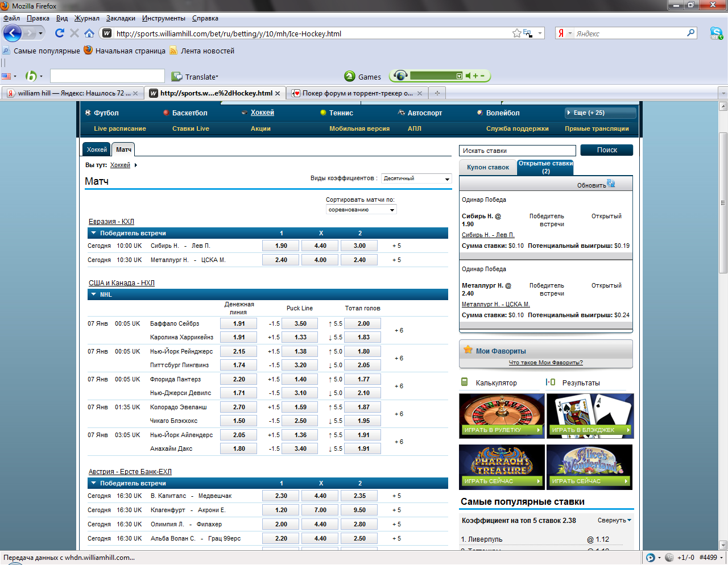728x565 pixels.
Task: Open the Закладки menu
Action: pyautogui.click(x=121, y=18)
